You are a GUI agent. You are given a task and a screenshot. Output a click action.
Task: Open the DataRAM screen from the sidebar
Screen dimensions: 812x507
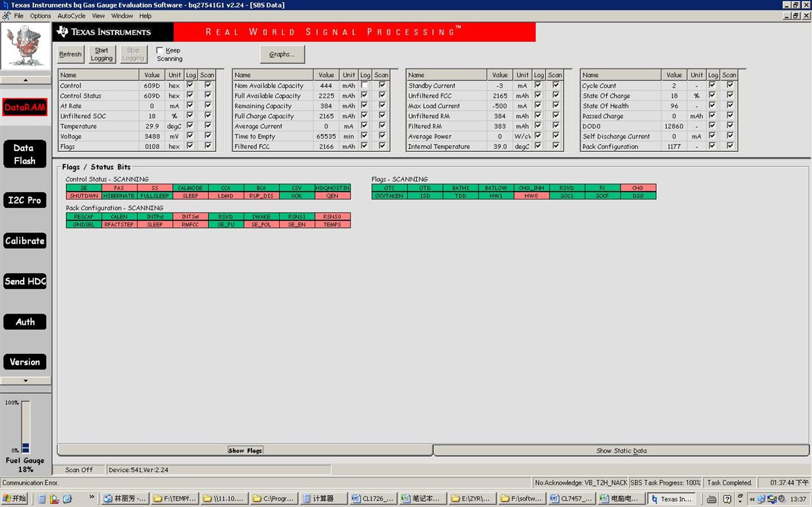[24, 108]
